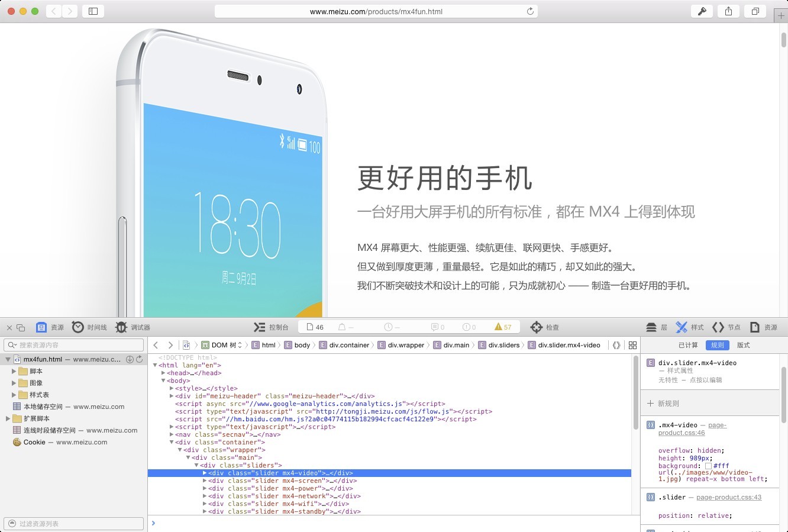Toggle the Safari sidebar button
Viewport: 788px width, 532px height.
(x=93, y=11)
